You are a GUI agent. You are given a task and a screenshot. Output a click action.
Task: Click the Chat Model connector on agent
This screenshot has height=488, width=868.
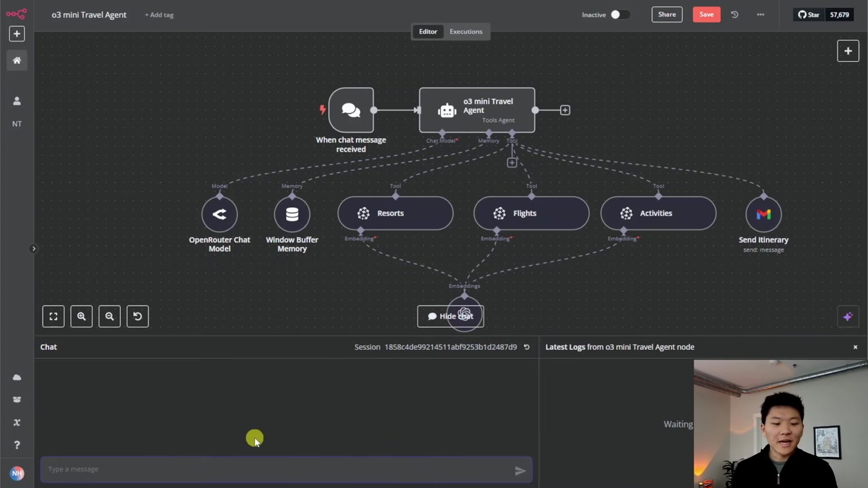pyautogui.click(x=442, y=133)
